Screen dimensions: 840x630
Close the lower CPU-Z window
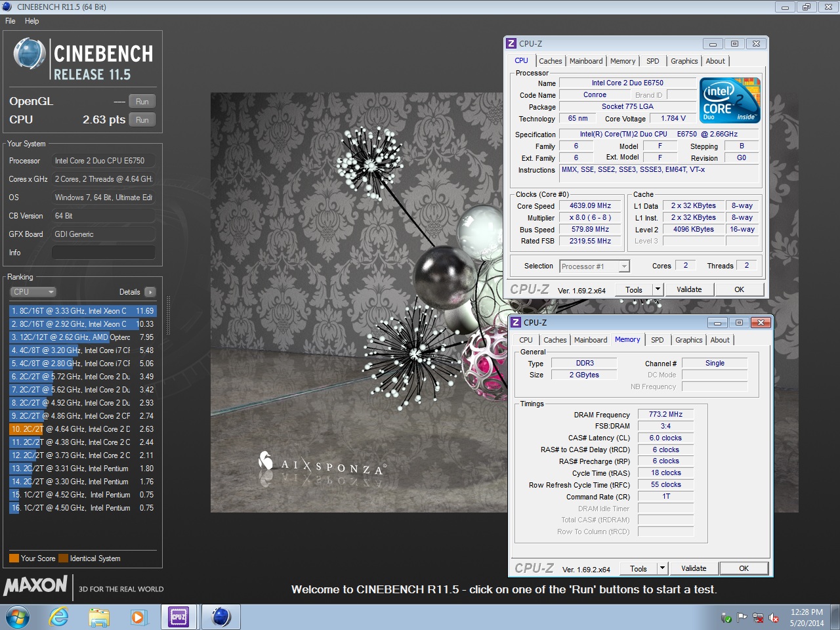coord(761,323)
